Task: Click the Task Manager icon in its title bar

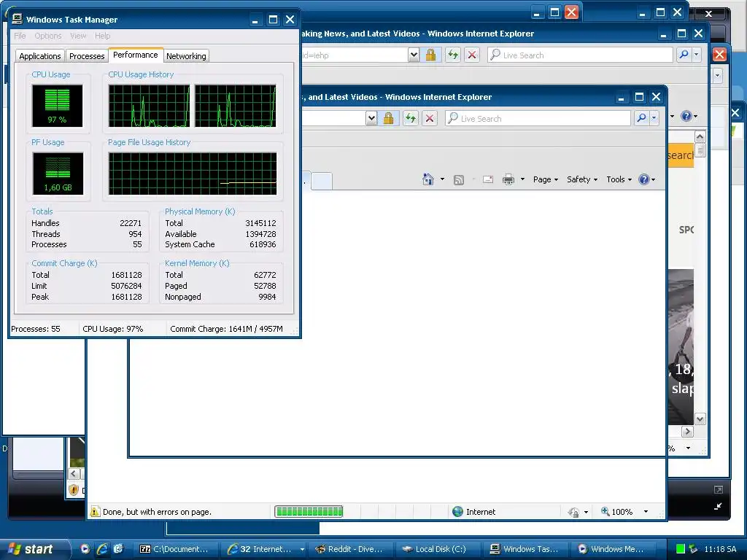Action: click(18, 18)
